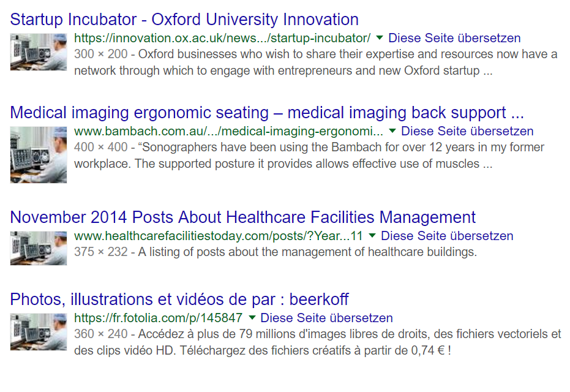Open the Startup Incubator Oxford University Innovation result

coord(184,19)
